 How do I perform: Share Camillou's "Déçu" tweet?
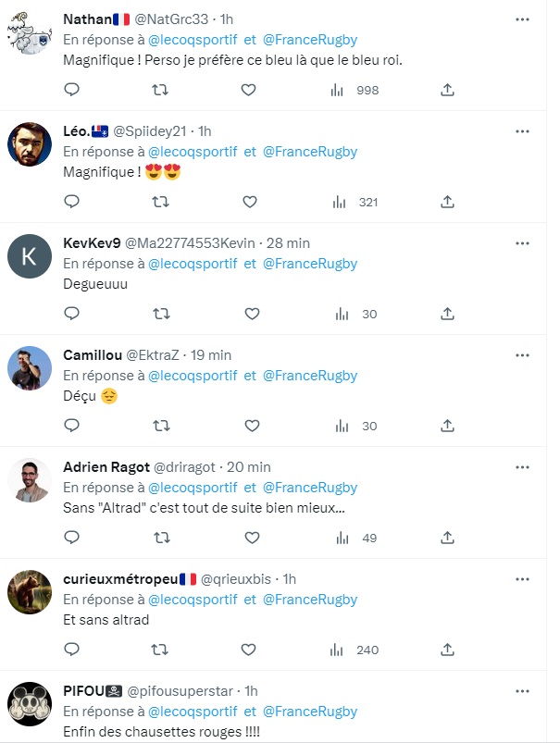click(x=447, y=426)
